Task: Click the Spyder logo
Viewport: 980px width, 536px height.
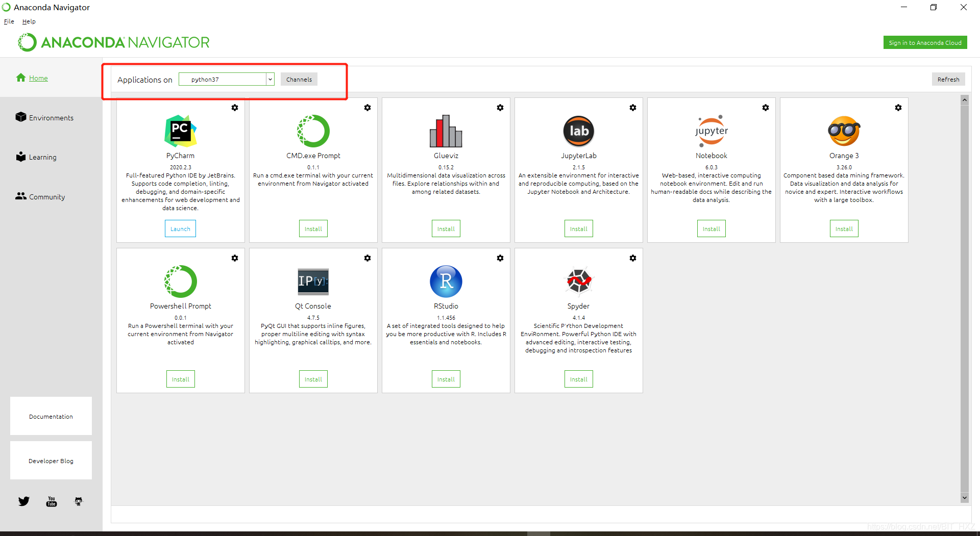Action: [x=579, y=282]
